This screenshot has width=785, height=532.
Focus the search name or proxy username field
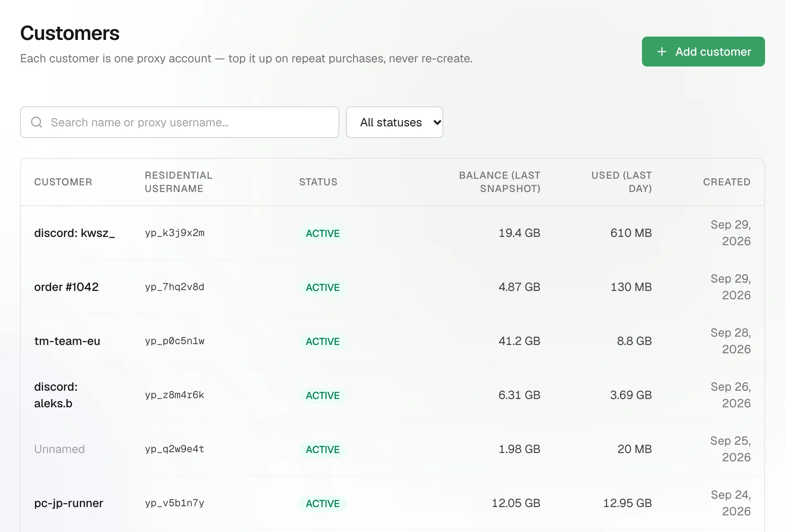tap(180, 122)
